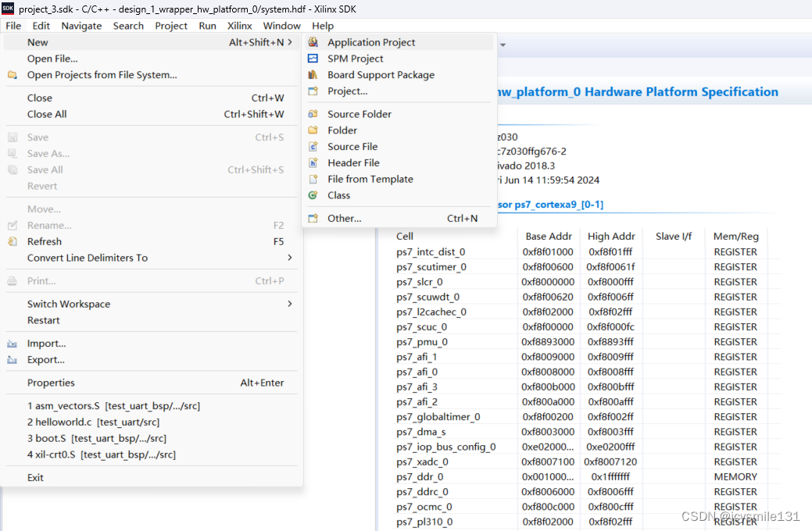812x531 pixels.
Task: Open the Search menu
Action: coord(128,26)
